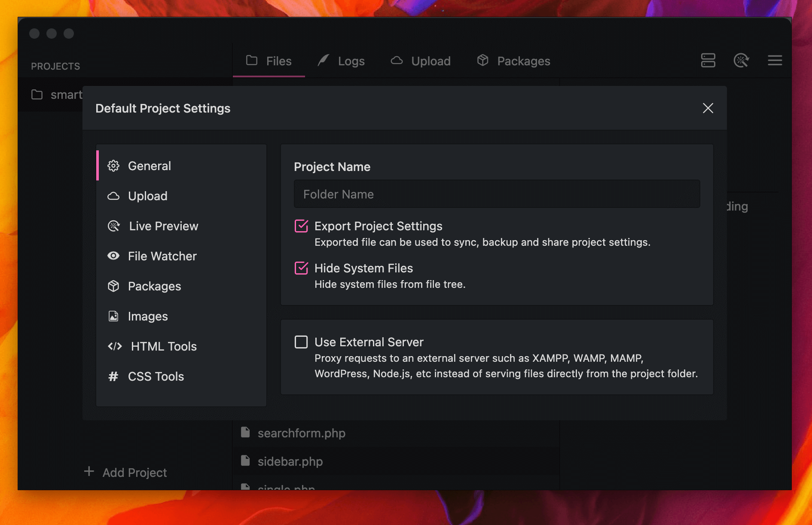
Task: Click the picture icon next to Images
Action: coord(113,316)
